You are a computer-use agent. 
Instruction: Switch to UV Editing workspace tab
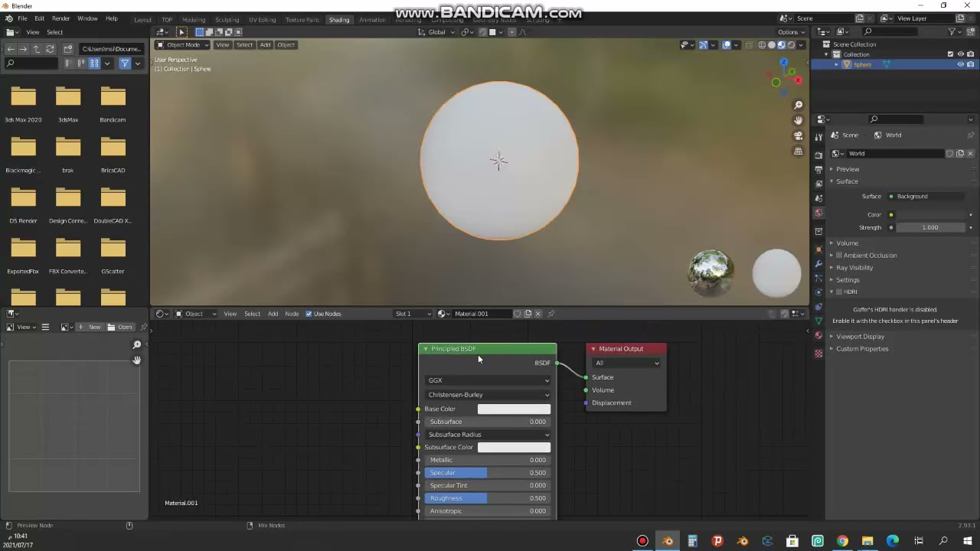(x=262, y=20)
